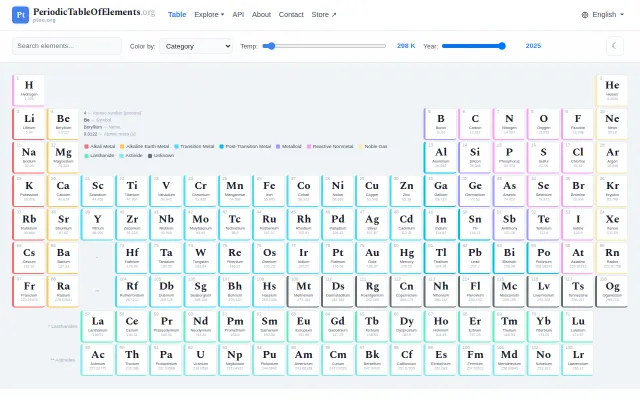
Task: Click the globe icon beside English
Action: tap(585, 15)
